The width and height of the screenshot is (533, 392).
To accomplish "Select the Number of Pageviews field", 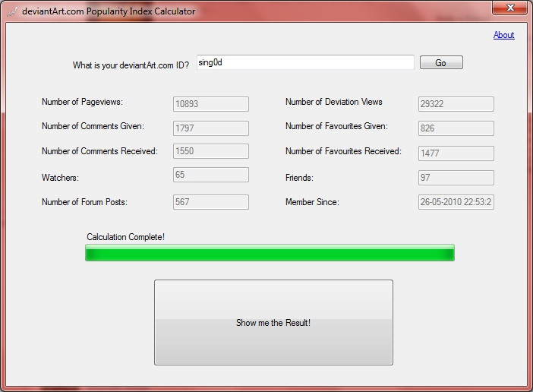I will point(211,103).
